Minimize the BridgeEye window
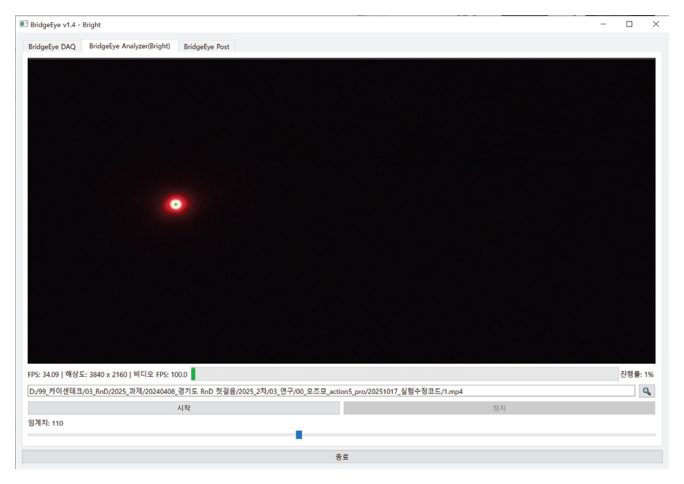 tap(603, 24)
